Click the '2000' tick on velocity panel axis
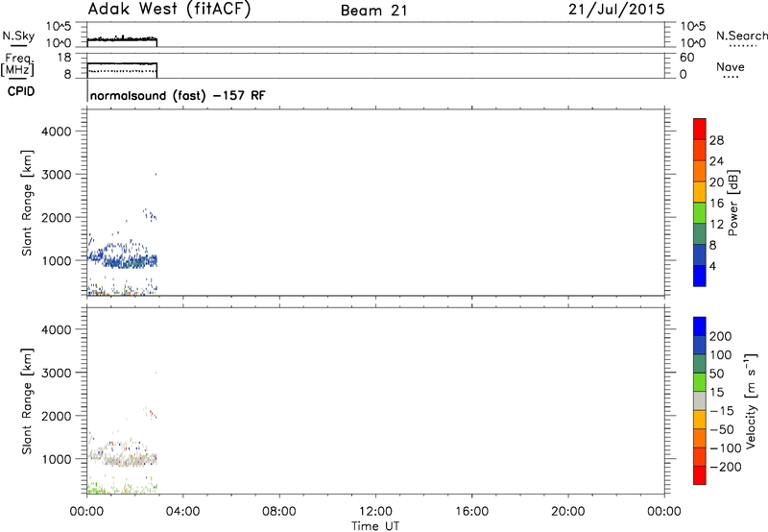768x532 pixels. (x=57, y=416)
